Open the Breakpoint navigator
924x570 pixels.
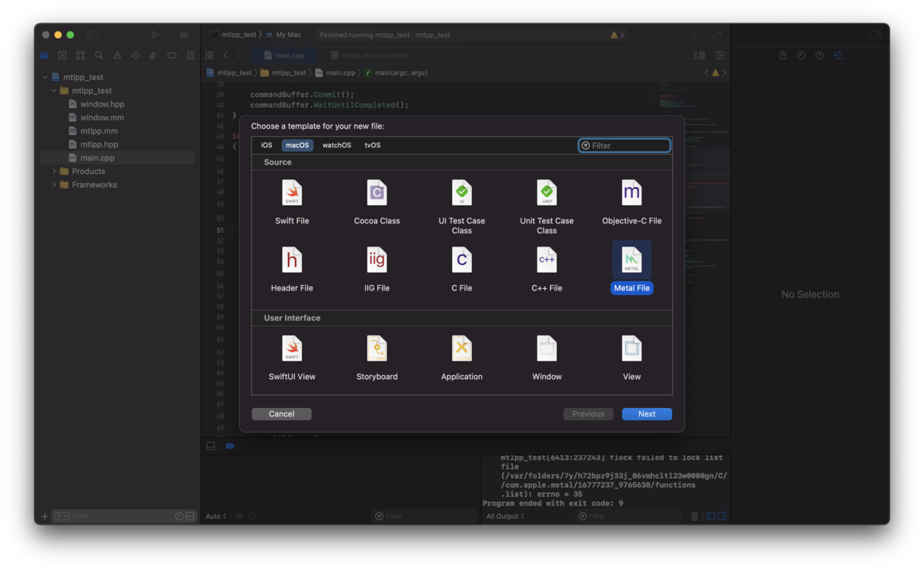pos(172,55)
